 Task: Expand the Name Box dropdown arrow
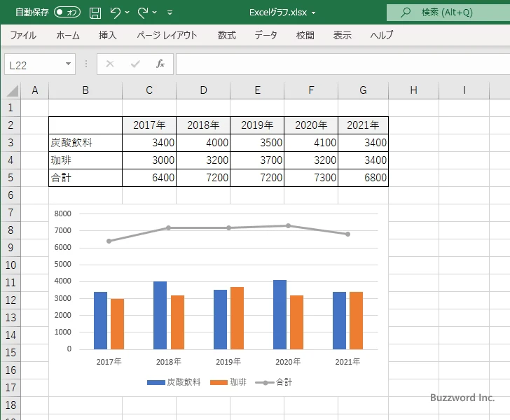pos(69,64)
